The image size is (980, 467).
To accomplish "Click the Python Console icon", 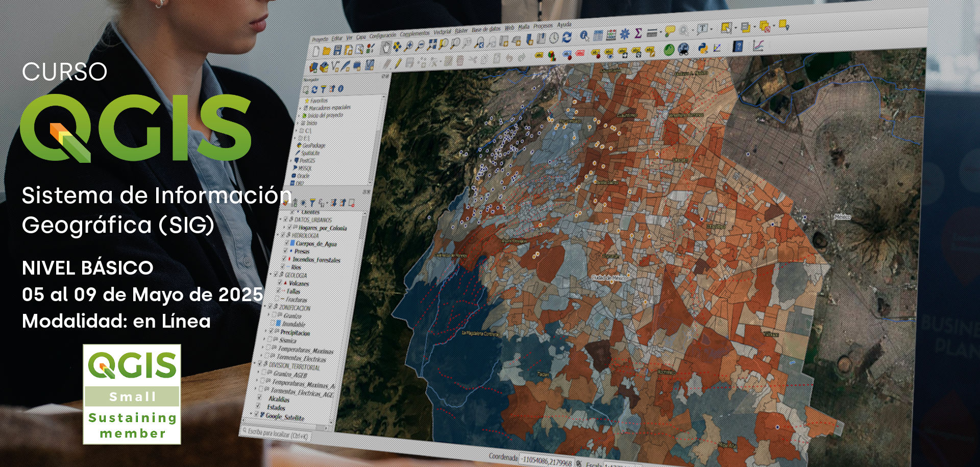I will 703,48.
